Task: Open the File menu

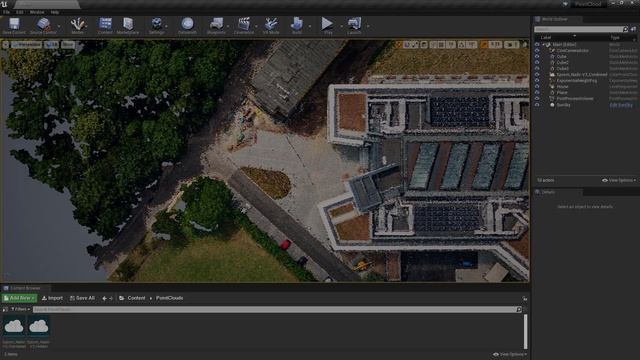Action: tap(7, 12)
